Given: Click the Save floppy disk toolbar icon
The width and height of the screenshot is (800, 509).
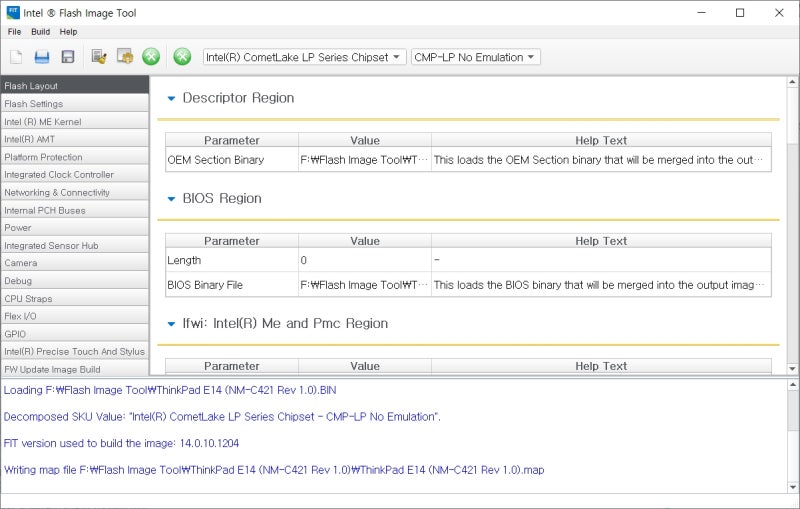Looking at the screenshot, I should 68,57.
